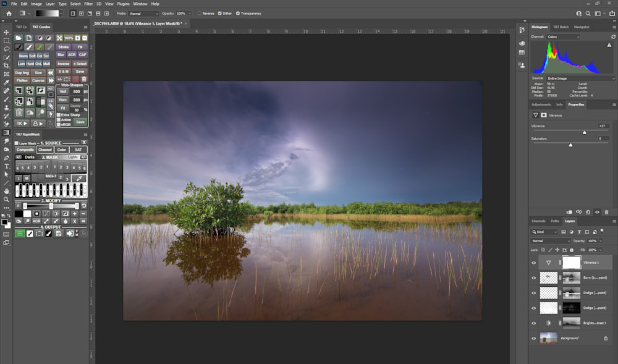
Task: Enable the Extra Sharp checkbox
Action: coord(59,115)
